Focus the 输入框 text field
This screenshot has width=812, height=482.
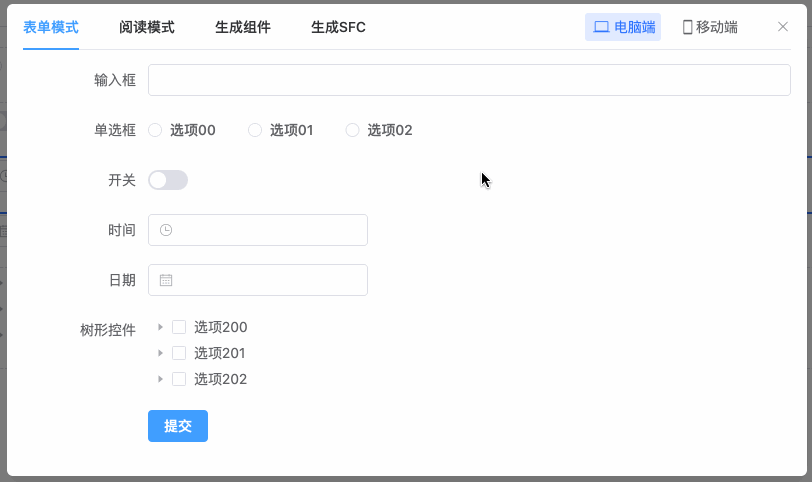(x=469, y=80)
